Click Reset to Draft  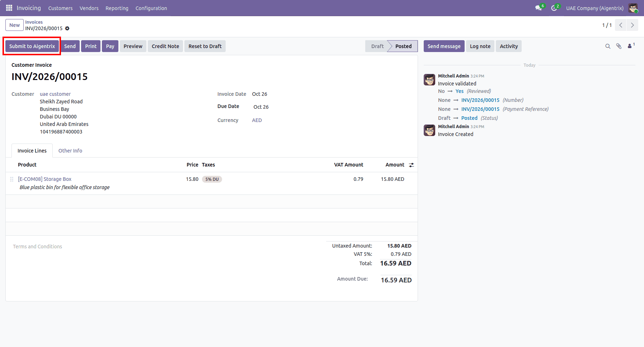205,46
